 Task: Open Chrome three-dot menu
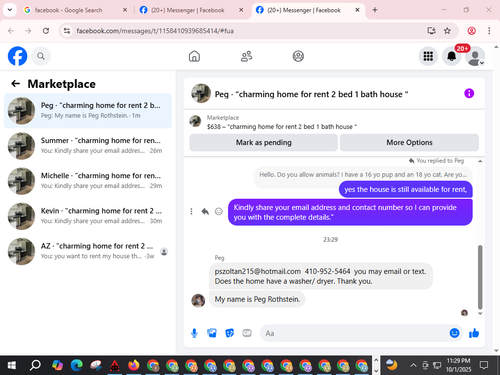489,31
